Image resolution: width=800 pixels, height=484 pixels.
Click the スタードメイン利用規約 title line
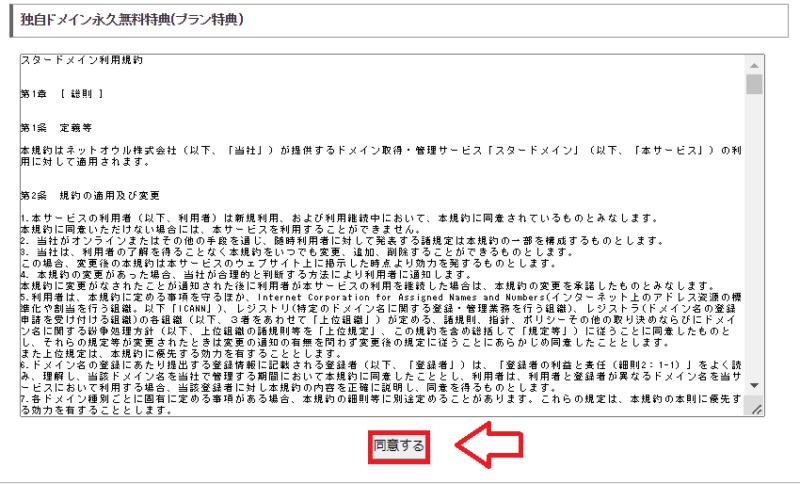tap(82, 60)
